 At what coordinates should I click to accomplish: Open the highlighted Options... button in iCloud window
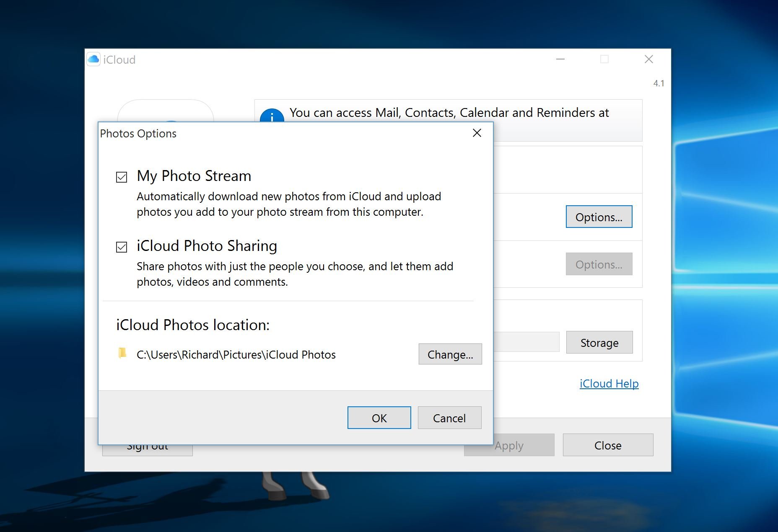[x=599, y=217]
